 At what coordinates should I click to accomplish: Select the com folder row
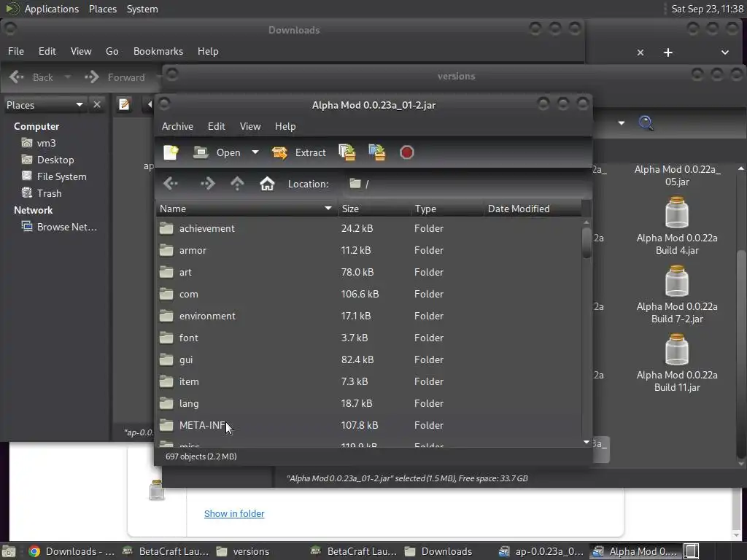(368, 295)
